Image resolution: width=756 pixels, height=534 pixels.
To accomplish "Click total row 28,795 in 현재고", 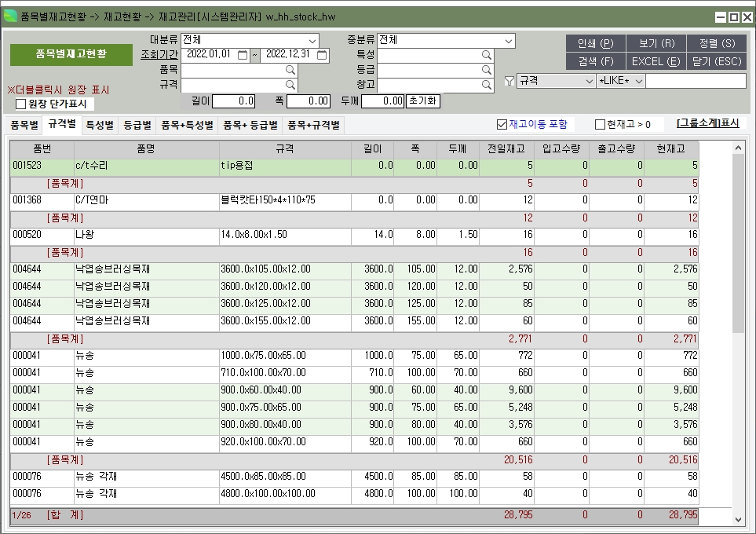I will [683, 514].
